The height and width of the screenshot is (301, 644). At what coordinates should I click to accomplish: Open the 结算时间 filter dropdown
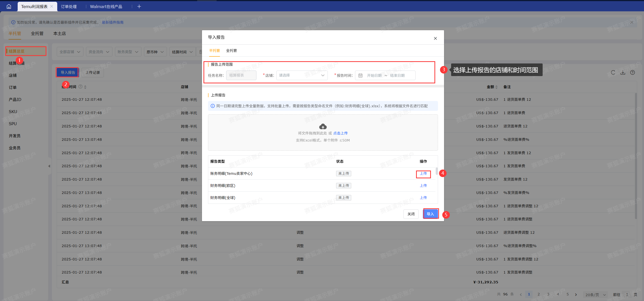click(x=183, y=52)
